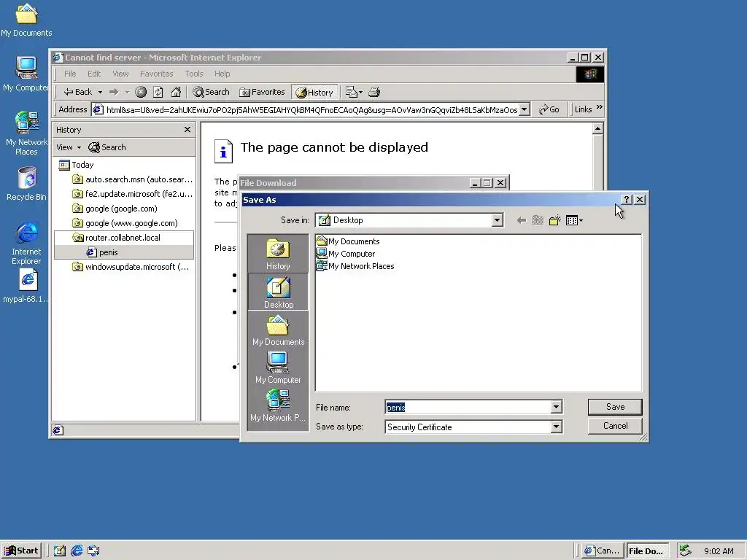The width and height of the screenshot is (747, 560).
Task: Open Save as type dropdown
Action: point(556,427)
